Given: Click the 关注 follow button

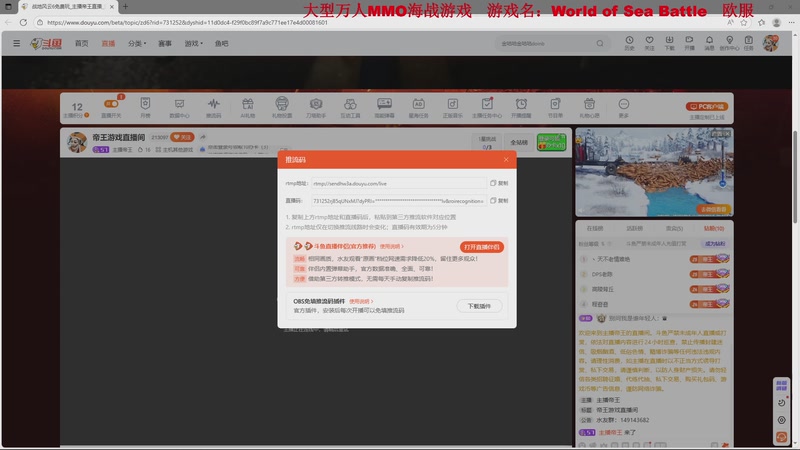Looking at the screenshot, I should pos(182,137).
